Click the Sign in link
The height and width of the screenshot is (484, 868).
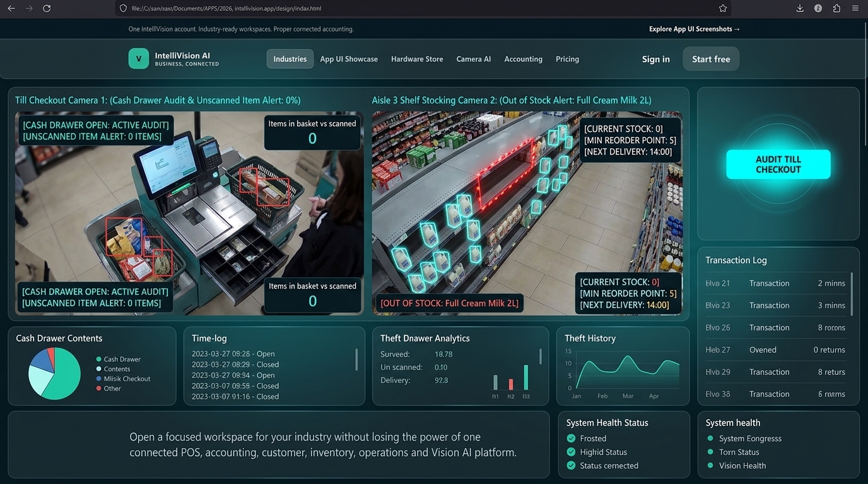point(656,59)
